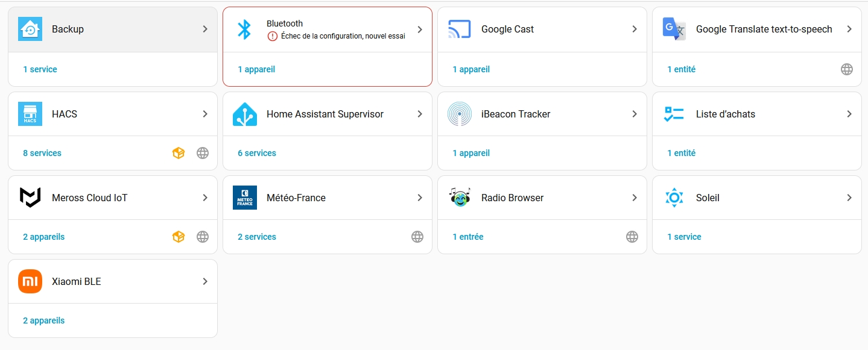This screenshot has height=350, width=868.
Task: View 1 entrée link under Radio Browser
Action: point(467,237)
